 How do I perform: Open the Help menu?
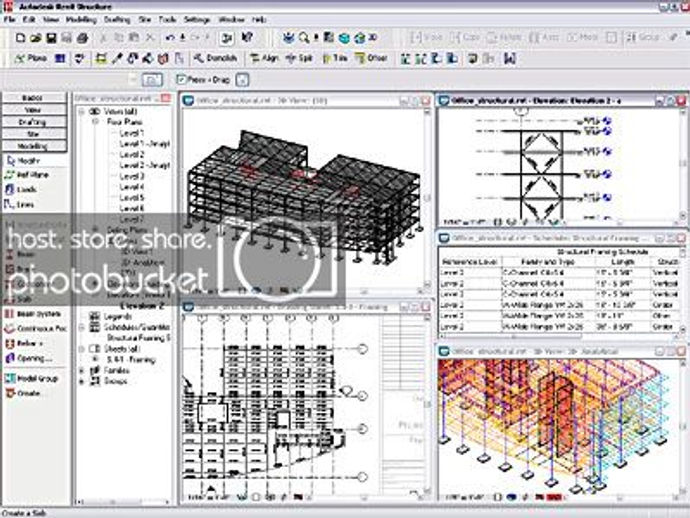pos(259,20)
